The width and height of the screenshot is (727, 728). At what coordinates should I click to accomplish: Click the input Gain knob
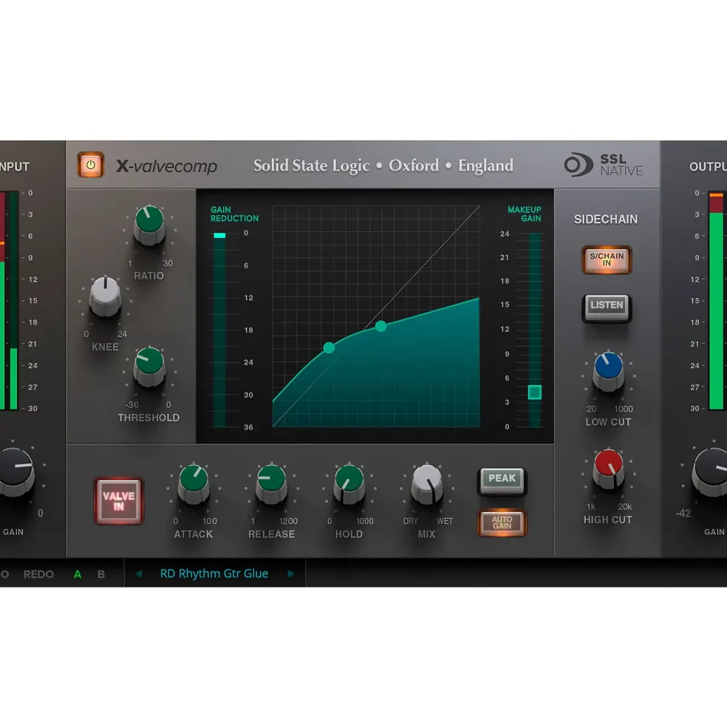coord(15,472)
